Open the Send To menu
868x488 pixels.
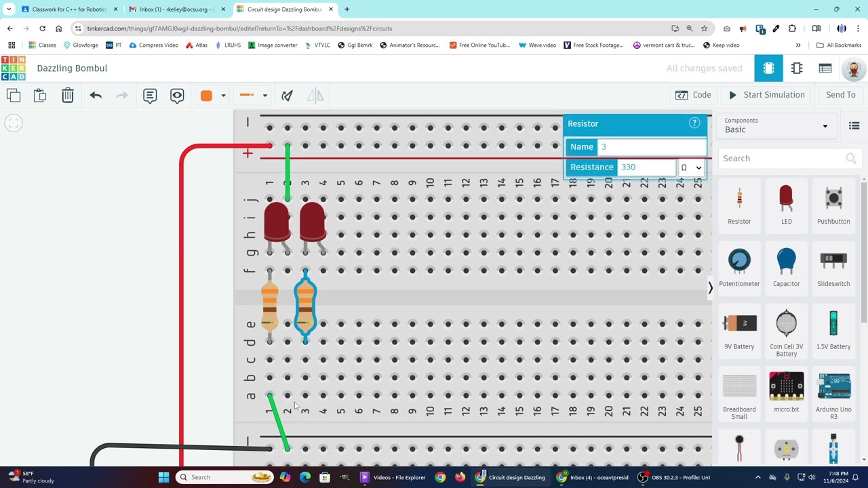tap(841, 95)
